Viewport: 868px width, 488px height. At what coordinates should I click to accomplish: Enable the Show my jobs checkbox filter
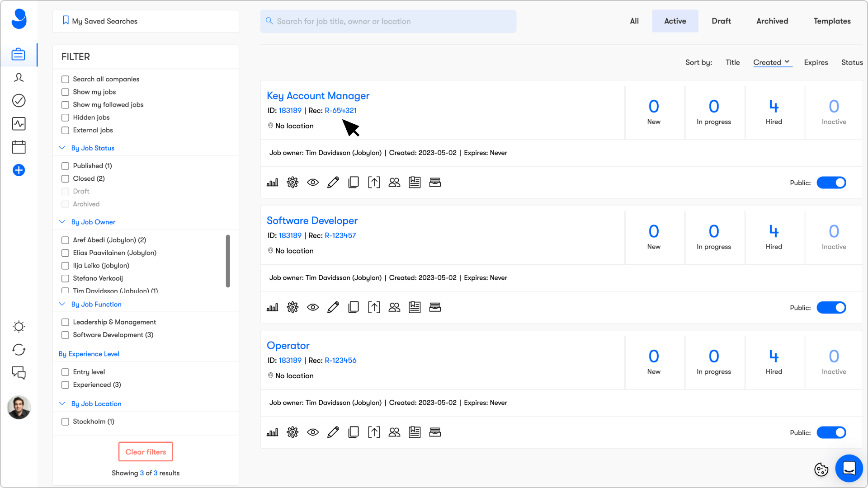65,92
